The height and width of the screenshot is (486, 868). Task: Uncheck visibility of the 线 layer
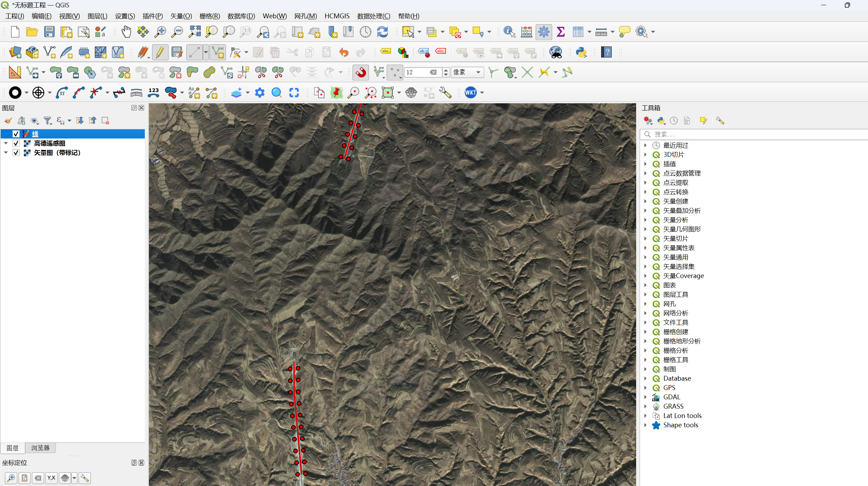click(16, 134)
